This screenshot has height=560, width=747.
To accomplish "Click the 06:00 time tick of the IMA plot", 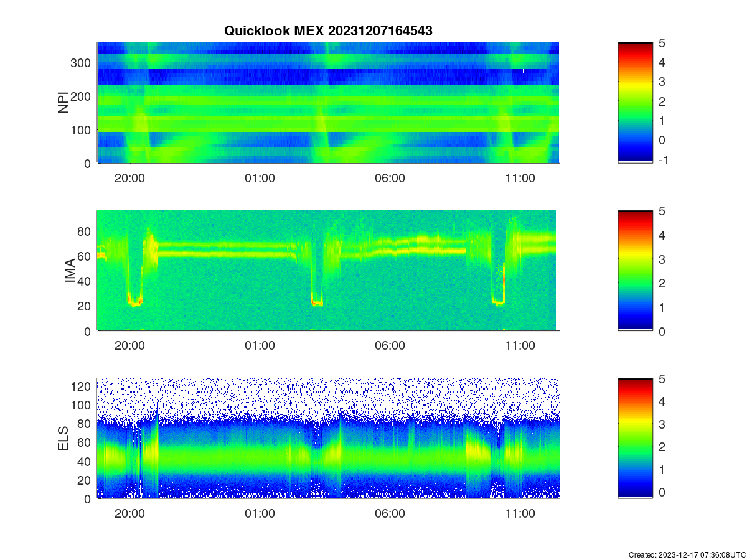I will pos(390,346).
